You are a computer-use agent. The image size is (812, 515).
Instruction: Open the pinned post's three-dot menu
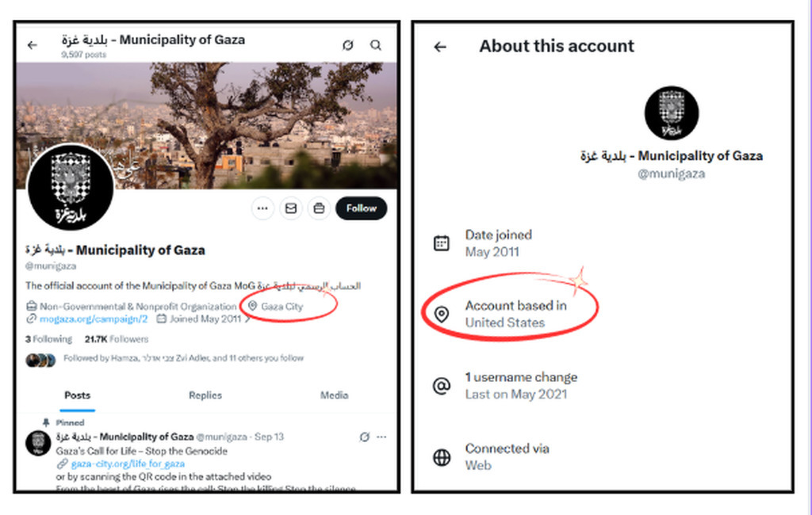pos(381,437)
